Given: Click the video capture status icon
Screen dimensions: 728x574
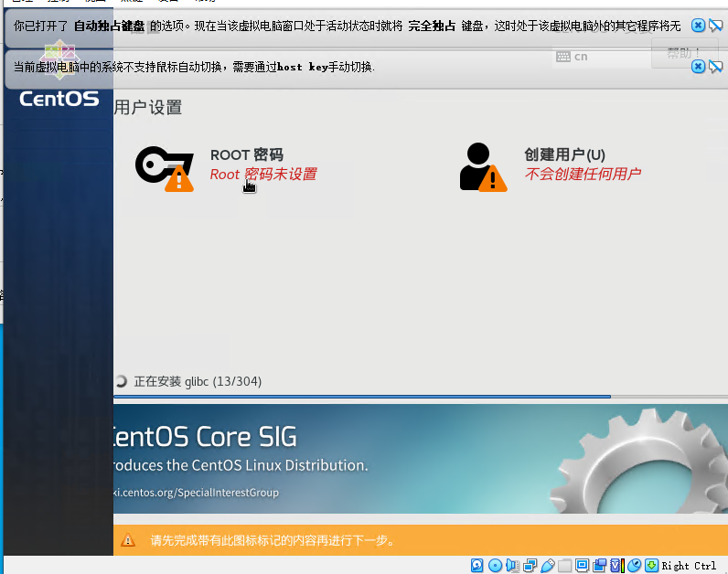Looking at the screenshot, I should 599,565.
